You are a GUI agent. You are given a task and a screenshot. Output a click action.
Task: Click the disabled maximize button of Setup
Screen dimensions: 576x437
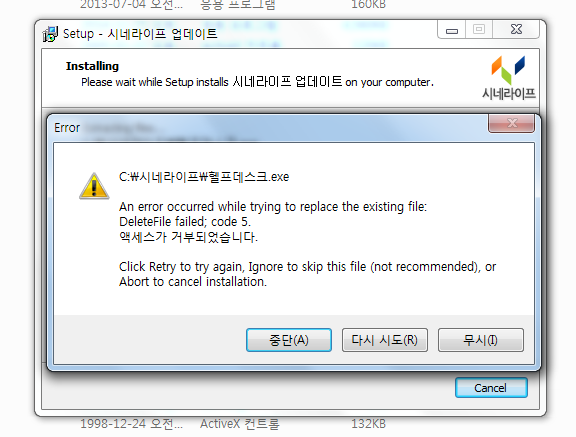(x=479, y=29)
